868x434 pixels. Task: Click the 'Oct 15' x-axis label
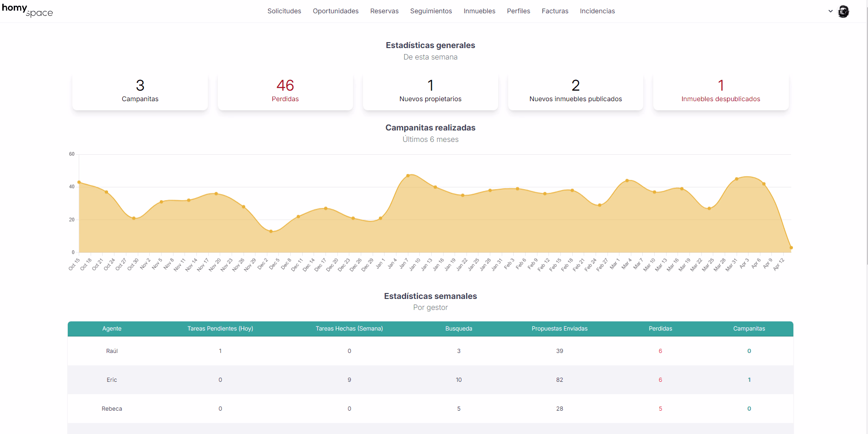(x=74, y=265)
